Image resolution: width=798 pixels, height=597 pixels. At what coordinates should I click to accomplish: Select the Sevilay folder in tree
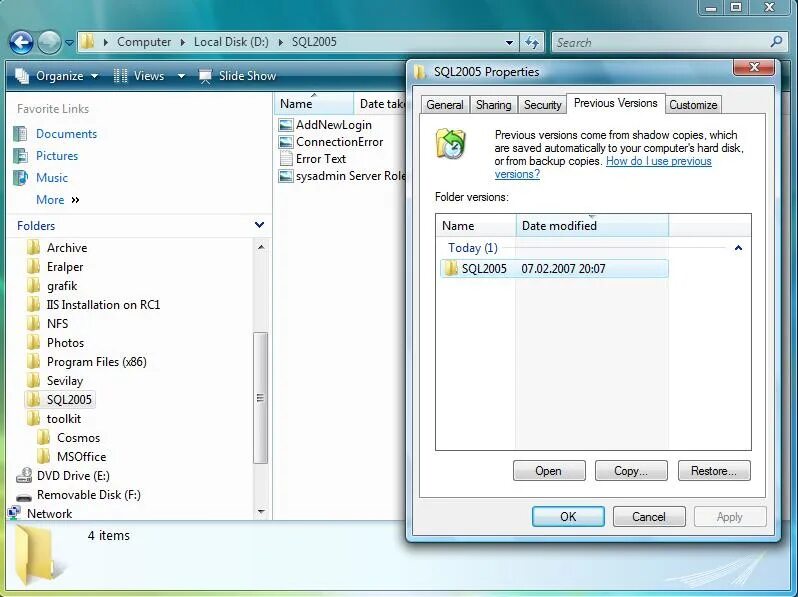point(65,381)
